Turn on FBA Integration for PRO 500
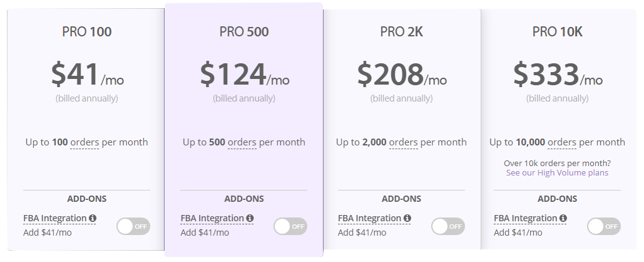Image resolution: width=644 pixels, height=262 pixels. tap(290, 226)
